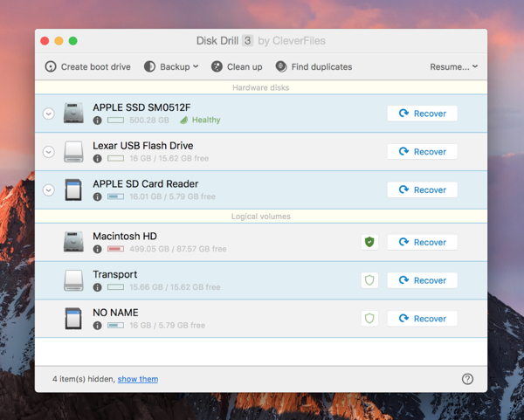Viewport: 524px width, 420px height.
Task: Expand the APPLE SD Card Reader
Action: pyautogui.click(x=49, y=190)
